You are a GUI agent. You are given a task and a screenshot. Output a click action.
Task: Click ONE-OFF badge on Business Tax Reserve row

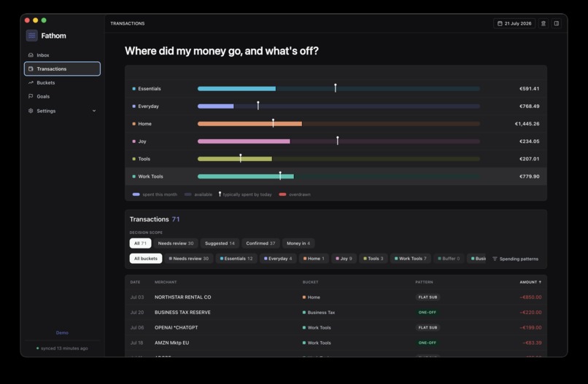pos(427,312)
